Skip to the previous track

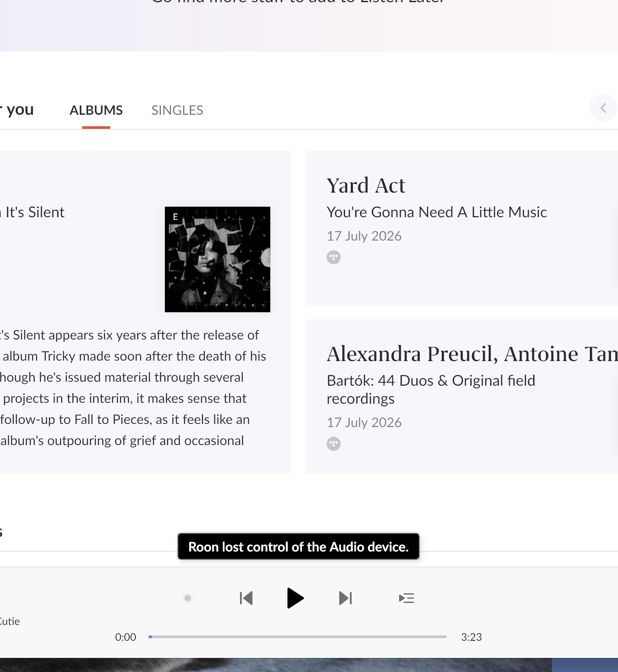[246, 598]
